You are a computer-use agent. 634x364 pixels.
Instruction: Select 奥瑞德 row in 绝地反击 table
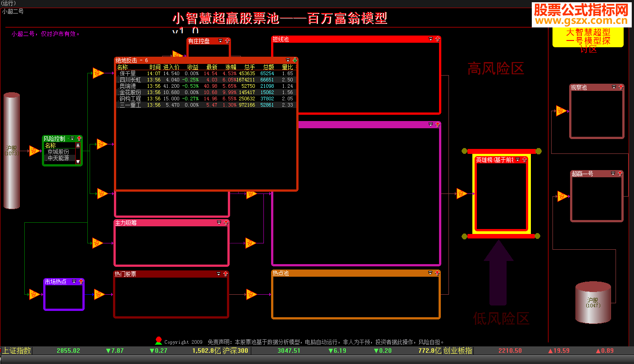206,86
